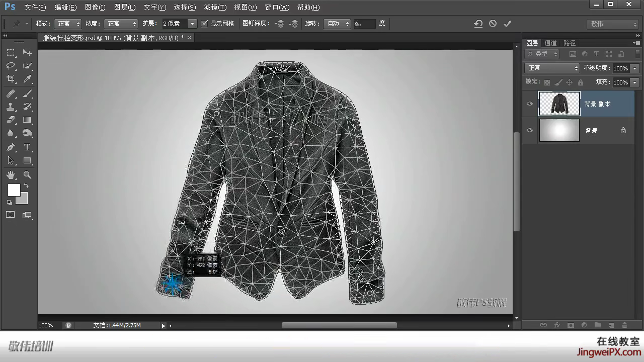644x362 pixels.
Task: Move pin depth forward
Action: click(279, 24)
